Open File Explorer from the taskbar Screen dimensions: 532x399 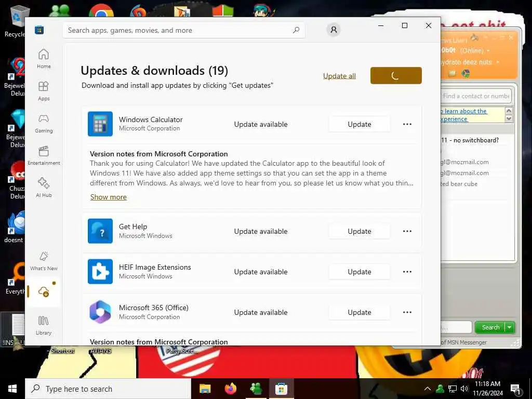pyautogui.click(x=205, y=389)
